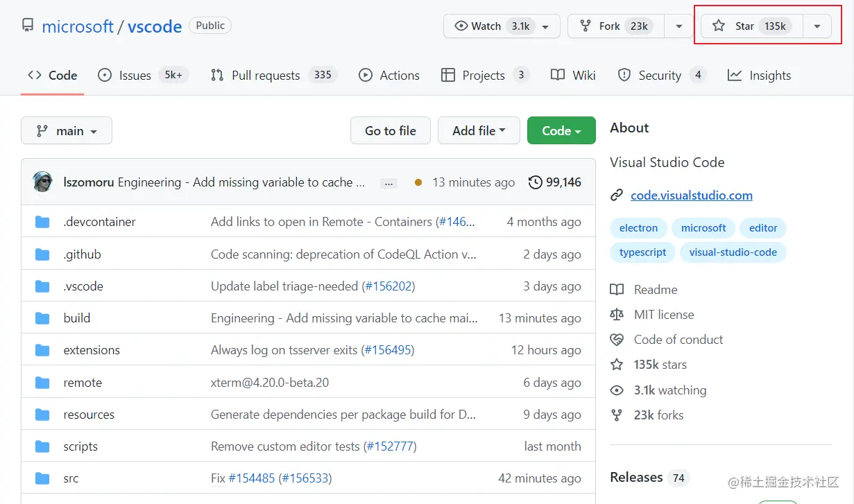Click the lszomoru avatar thumbnail
The image size is (854, 504).
click(x=43, y=182)
